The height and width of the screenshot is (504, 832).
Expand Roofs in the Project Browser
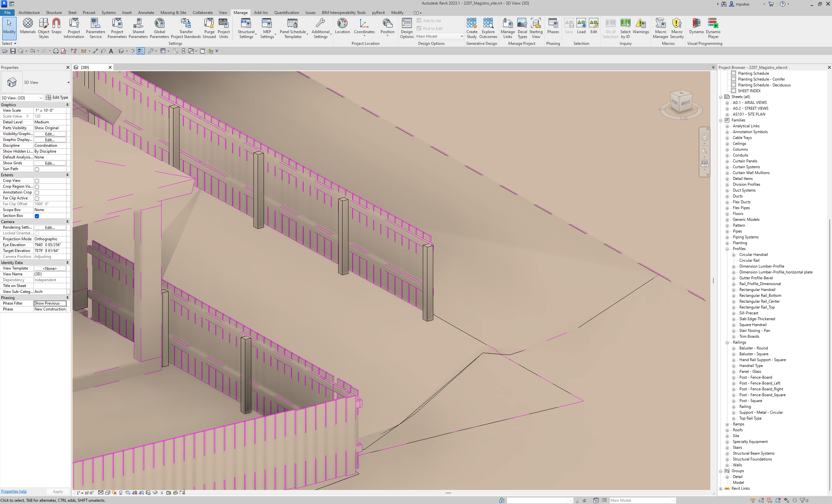(727, 430)
